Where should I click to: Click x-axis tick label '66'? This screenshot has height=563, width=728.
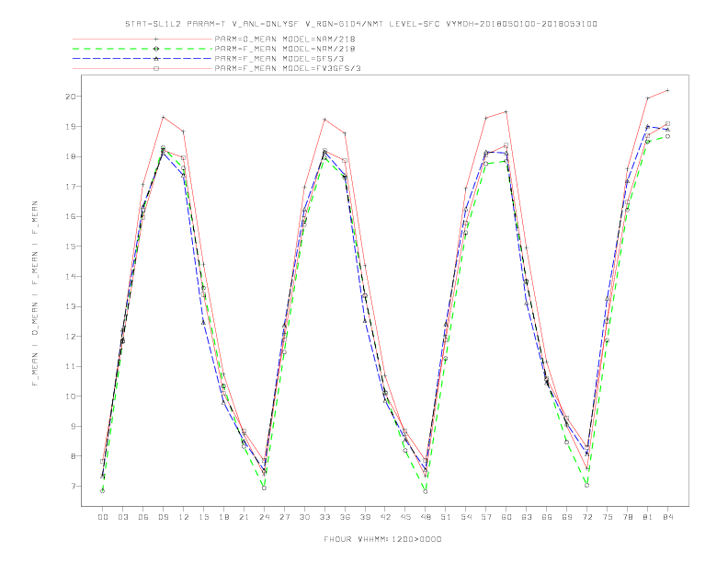click(547, 517)
